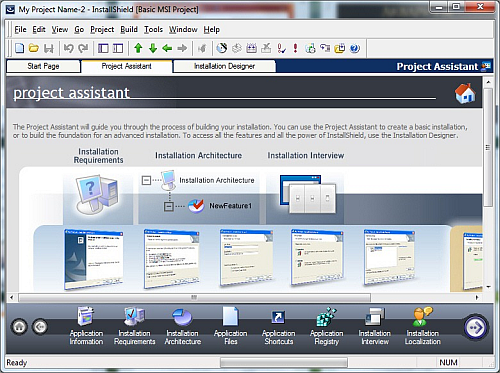Click the scroll down arrow of content pane

click(x=488, y=287)
